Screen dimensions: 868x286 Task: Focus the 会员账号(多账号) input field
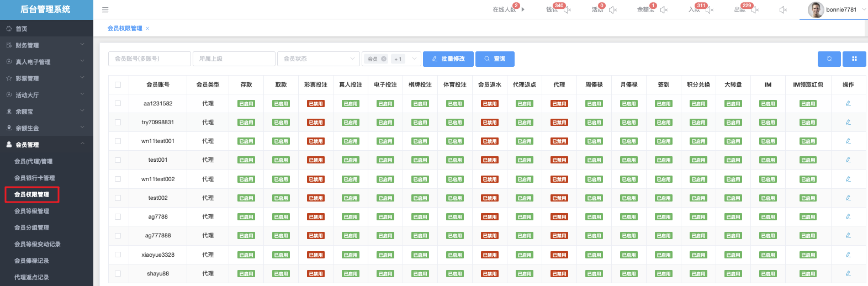tap(149, 59)
